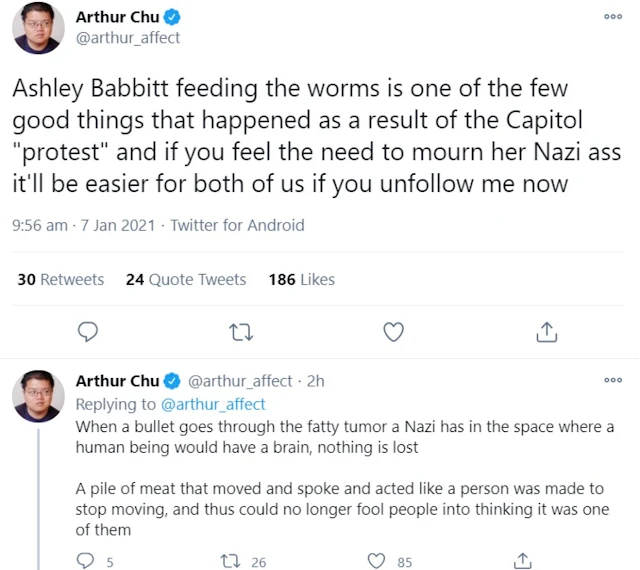The width and height of the screenshot is (640, 570).
Task: Retweet the main tweet
Action: tap(241, 331)
